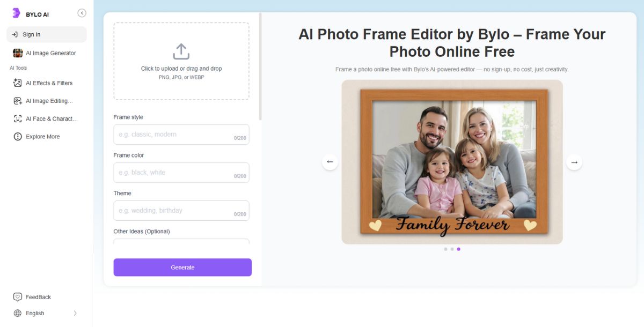Show previous example with left arrow

[x=330, y=162]
